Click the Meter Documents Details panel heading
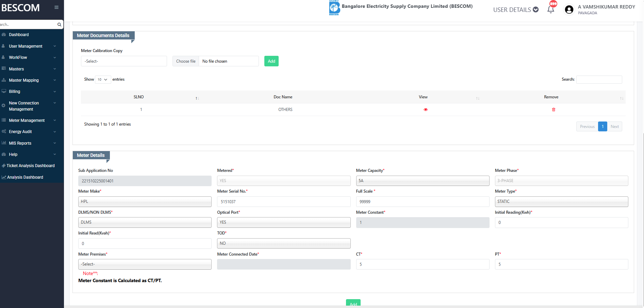Image resolution: width=644 pixels, height=308 pixels. [x=103, y=35]
